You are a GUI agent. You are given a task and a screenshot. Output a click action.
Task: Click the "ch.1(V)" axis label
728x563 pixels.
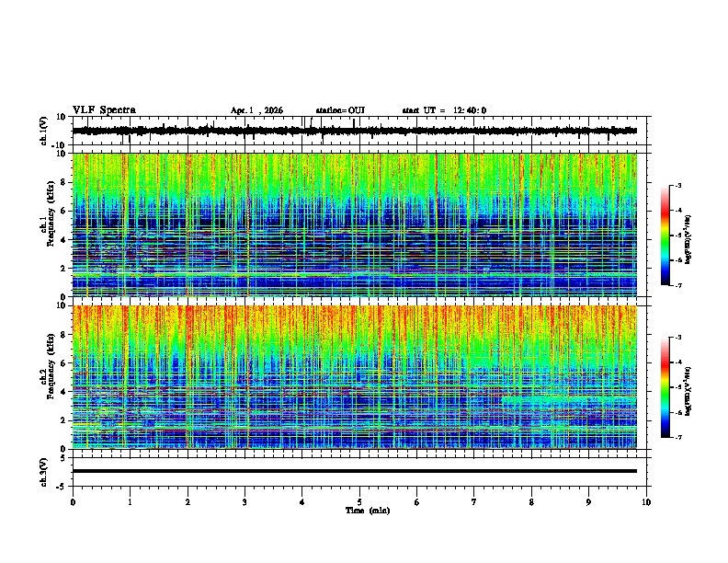[x=44, y=131]
